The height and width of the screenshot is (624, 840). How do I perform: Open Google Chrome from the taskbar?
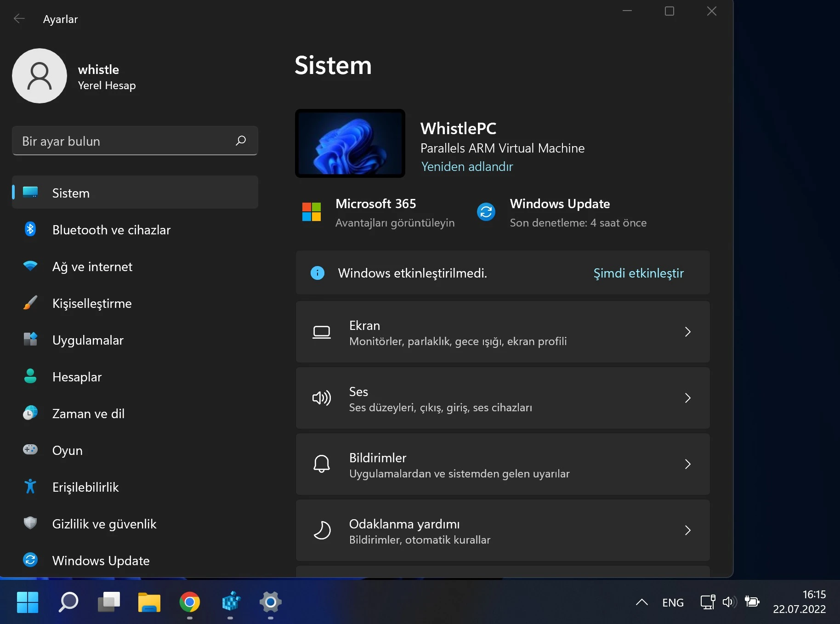pos(190,602)
